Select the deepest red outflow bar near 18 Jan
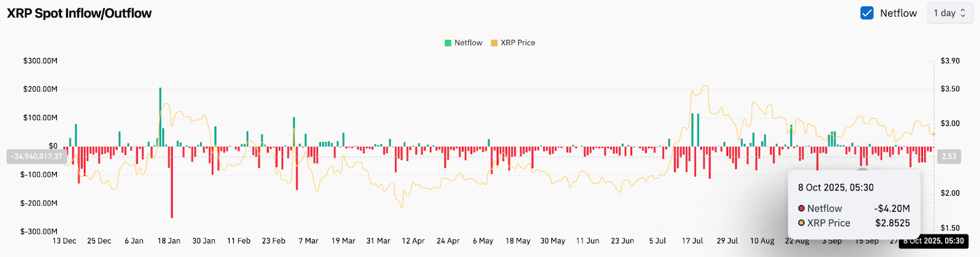The height and width of the screenshot is (257, 980). click(171, 182)
